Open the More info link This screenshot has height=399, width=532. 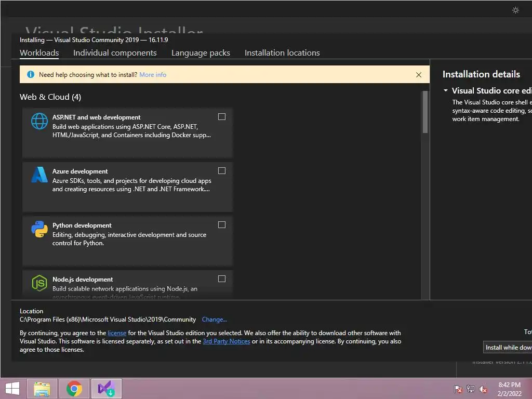click(x=153, y=75)
